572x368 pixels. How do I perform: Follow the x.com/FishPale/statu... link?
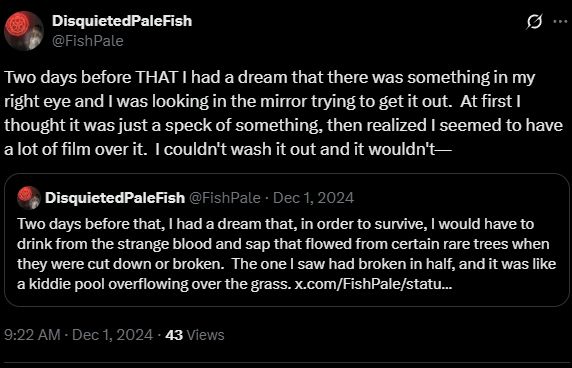tap(374, 284)
